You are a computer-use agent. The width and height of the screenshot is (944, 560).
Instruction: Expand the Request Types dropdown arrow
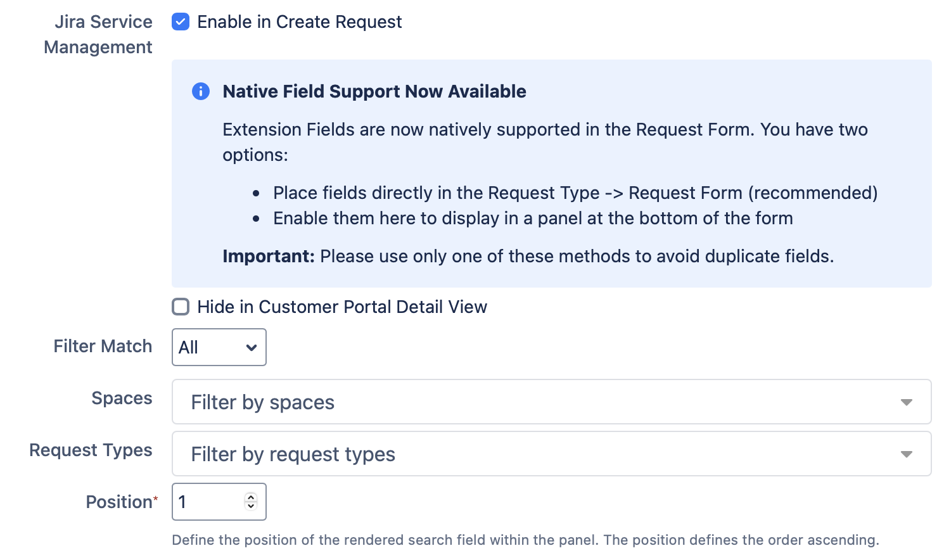click(x=906, y=454)
